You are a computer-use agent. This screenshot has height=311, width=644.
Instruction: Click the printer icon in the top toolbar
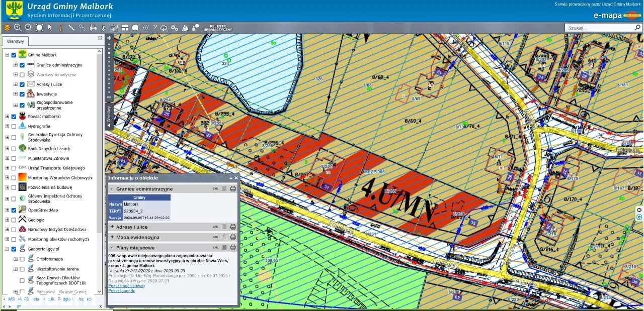tap(93, 28)
